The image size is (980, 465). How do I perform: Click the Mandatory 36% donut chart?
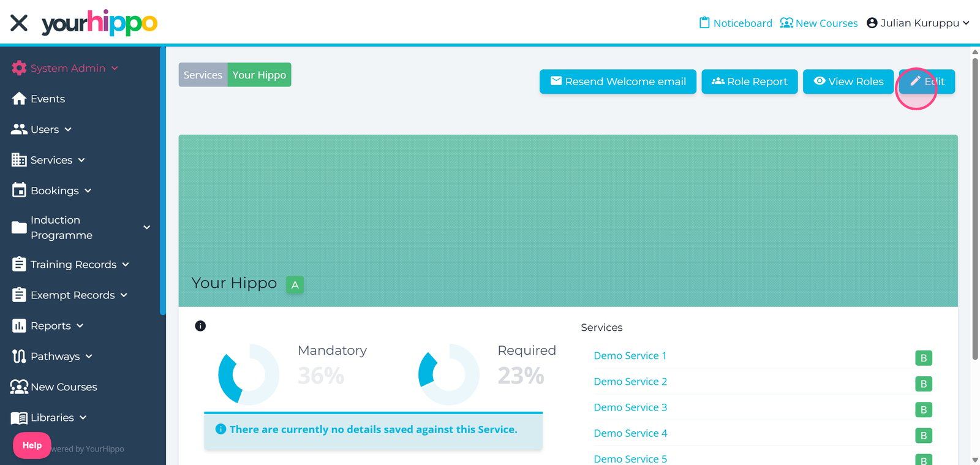249,374
